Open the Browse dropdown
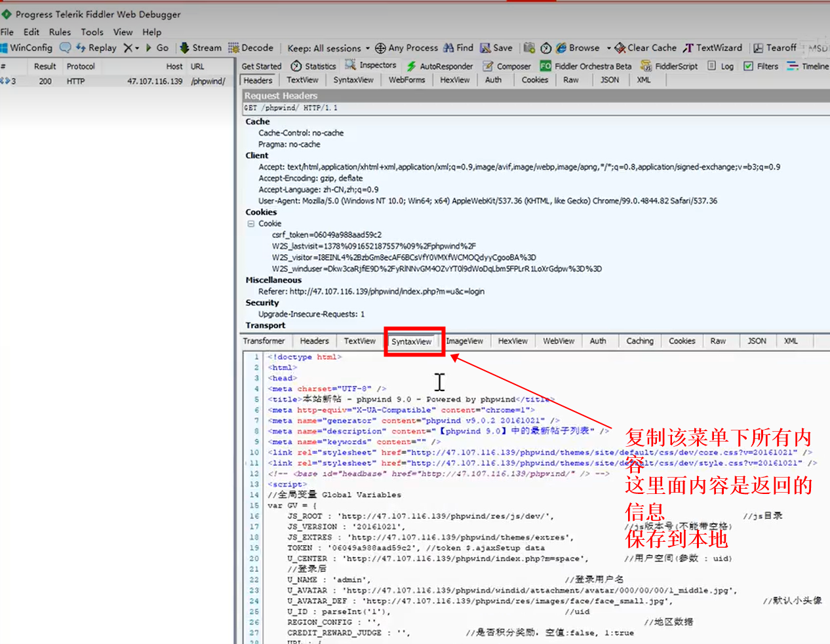The width and height of the screenshot is (830, 644). click(583, 48)
